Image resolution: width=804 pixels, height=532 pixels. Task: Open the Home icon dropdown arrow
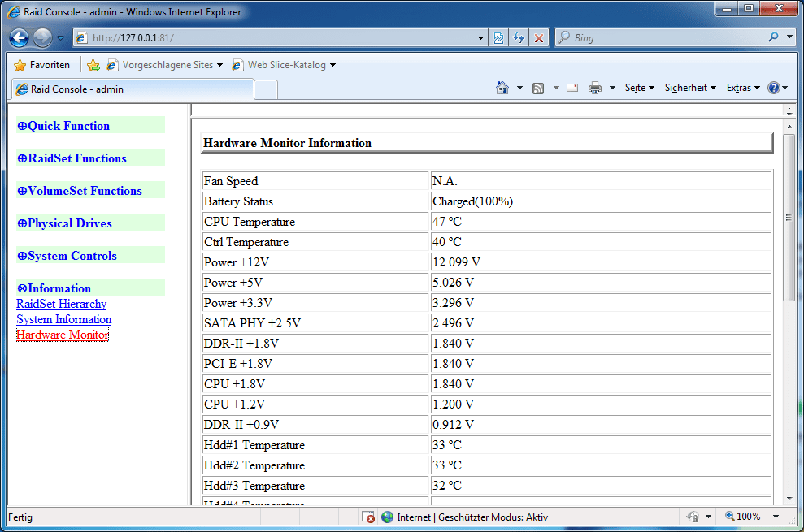pyautogui.click(x=519, y=89)
